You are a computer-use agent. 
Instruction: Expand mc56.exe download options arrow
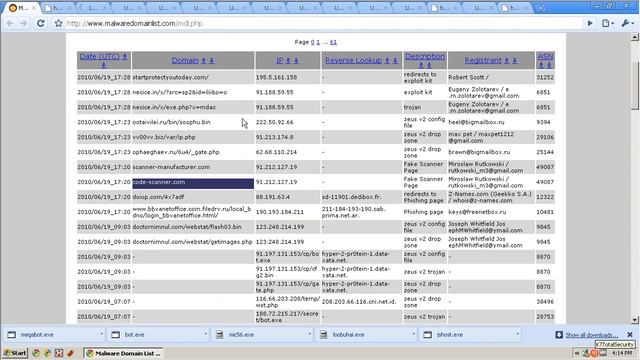(x=309, y=334)
